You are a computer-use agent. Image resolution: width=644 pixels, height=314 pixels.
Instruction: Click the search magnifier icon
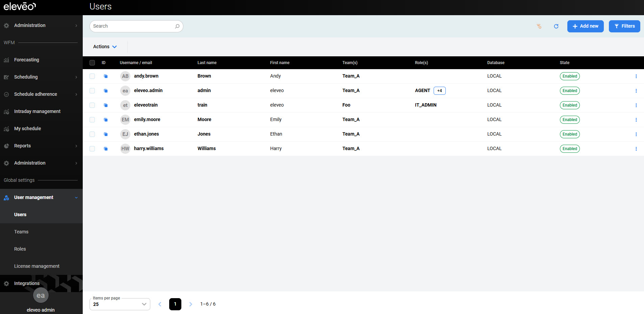pyautogui.click(x=177, y=26)
